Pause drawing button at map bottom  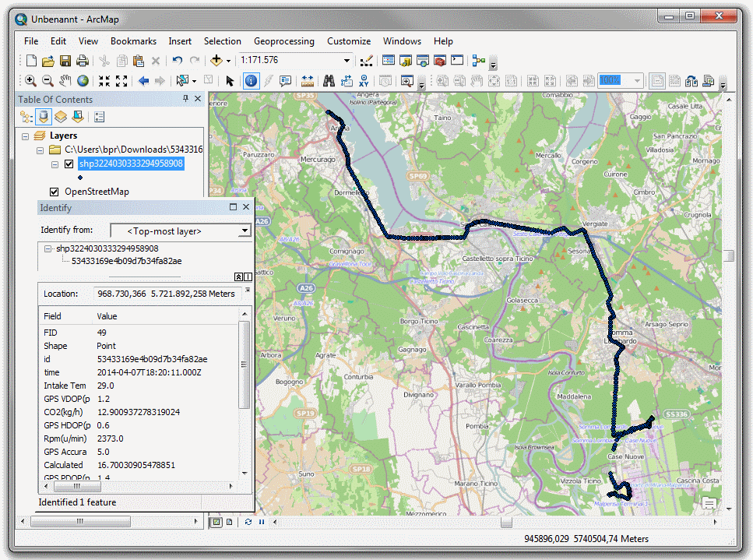pos(262,522)
